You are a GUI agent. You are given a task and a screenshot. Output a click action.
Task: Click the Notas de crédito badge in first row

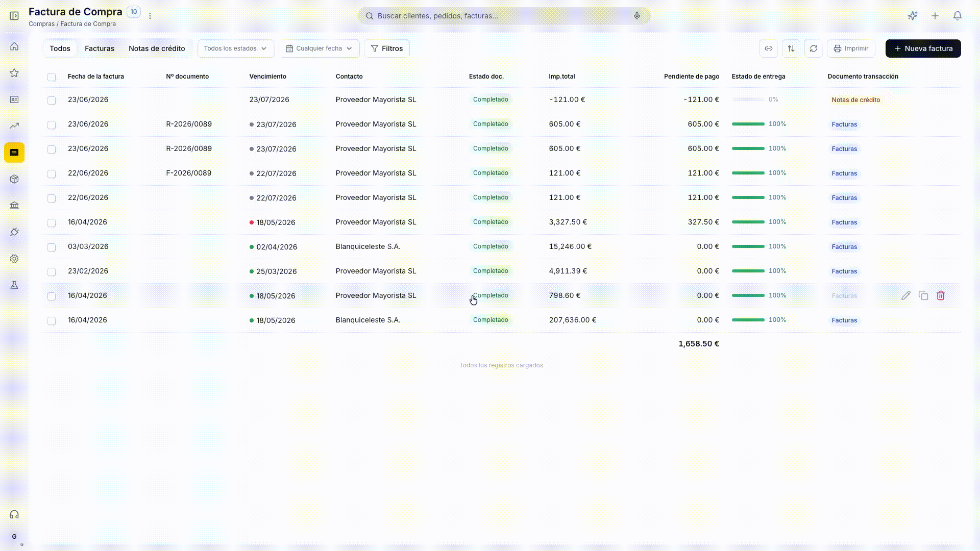point(856,100)
